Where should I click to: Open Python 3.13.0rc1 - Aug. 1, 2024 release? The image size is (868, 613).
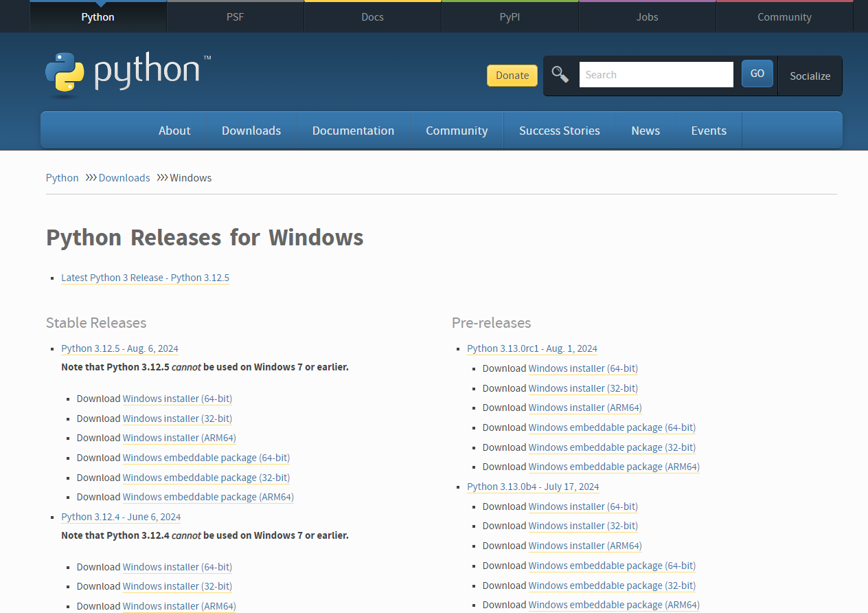532,348
